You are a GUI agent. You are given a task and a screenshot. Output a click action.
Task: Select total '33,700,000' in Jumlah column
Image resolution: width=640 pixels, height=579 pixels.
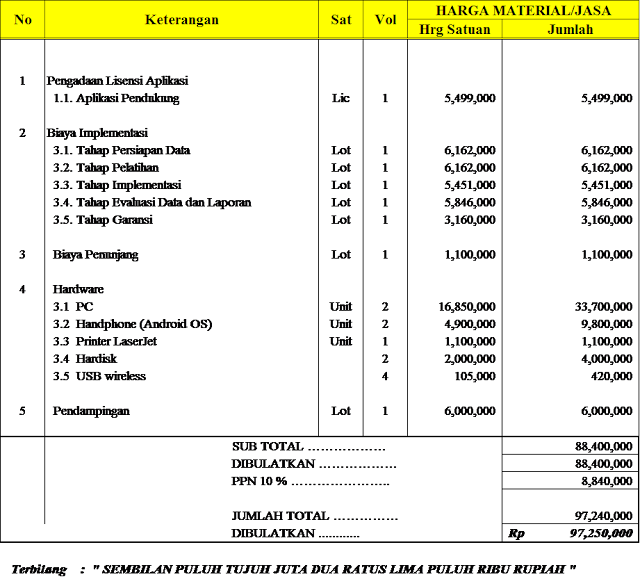click(x=604, y=307)
